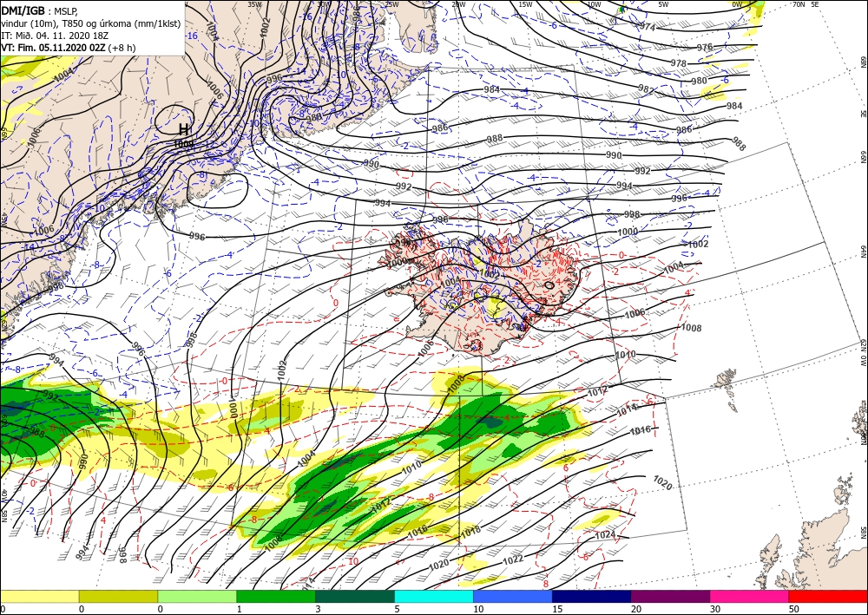The height and width of the screenshot is (615, 868).
Task: Click the '978' isobar label
Action: 678,63
